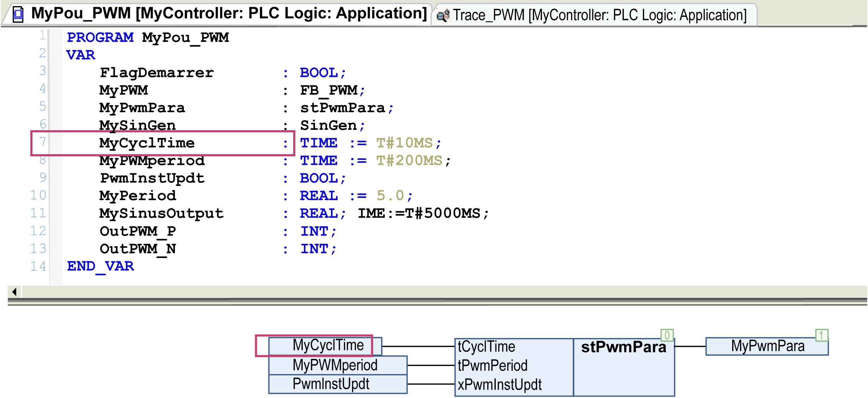Select the PwmInstUpdt input box in diagram
The image size is (868, 398).
(338, 384)
